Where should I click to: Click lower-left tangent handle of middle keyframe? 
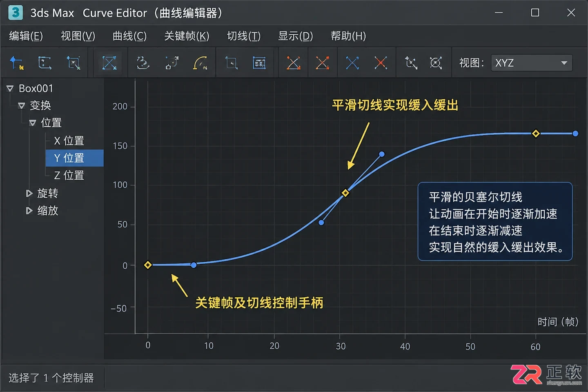[321, 223]
